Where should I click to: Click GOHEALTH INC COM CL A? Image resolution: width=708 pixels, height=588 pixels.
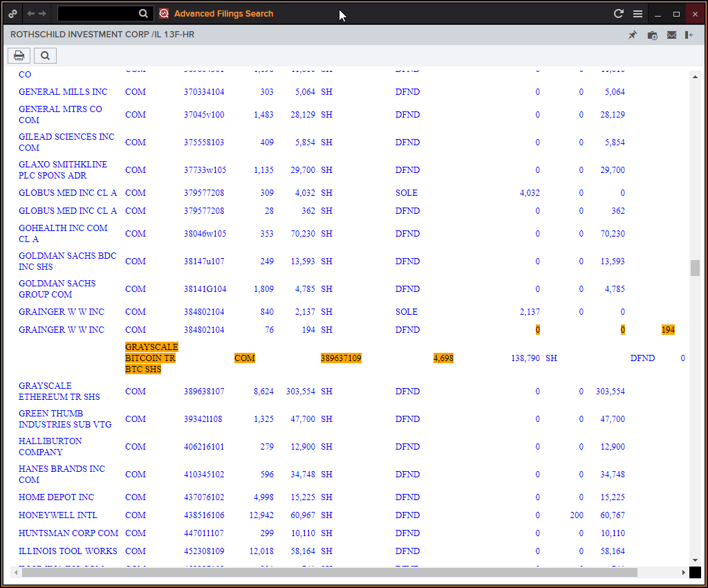[x=63, y=234]
